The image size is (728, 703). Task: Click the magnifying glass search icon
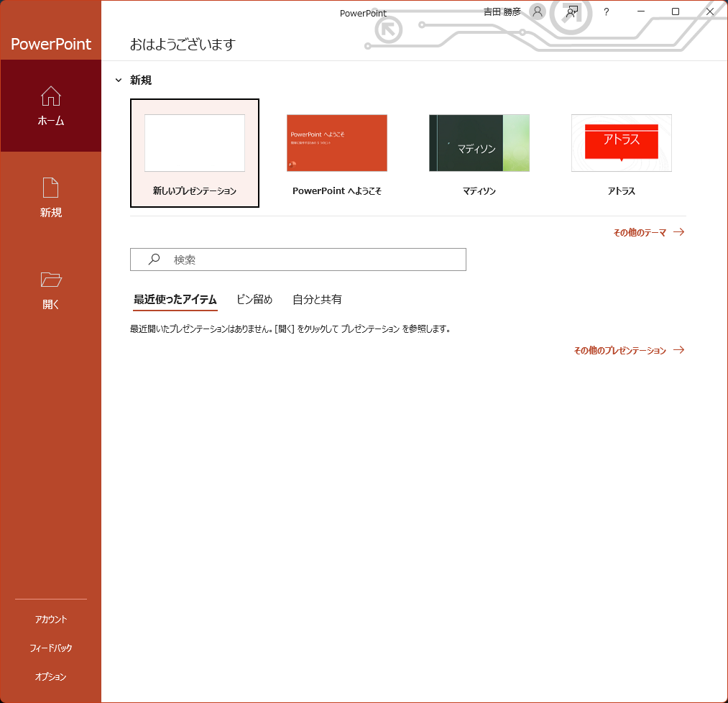154,259
